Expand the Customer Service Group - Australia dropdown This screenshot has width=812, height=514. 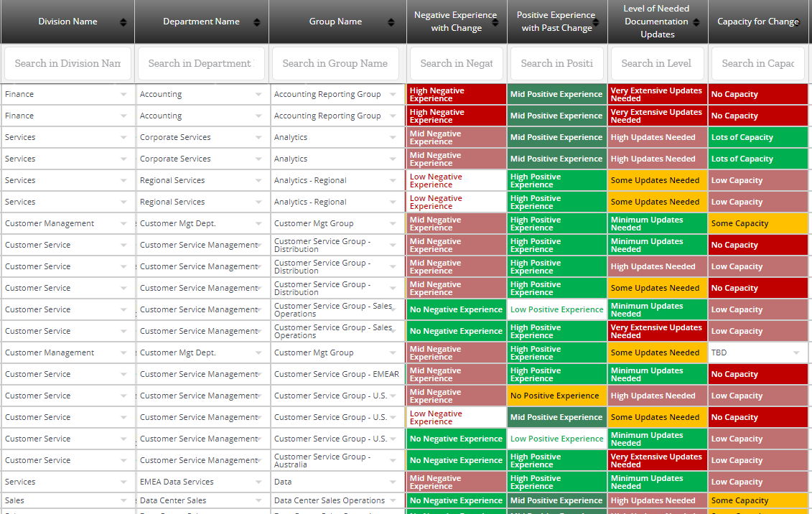393,461
